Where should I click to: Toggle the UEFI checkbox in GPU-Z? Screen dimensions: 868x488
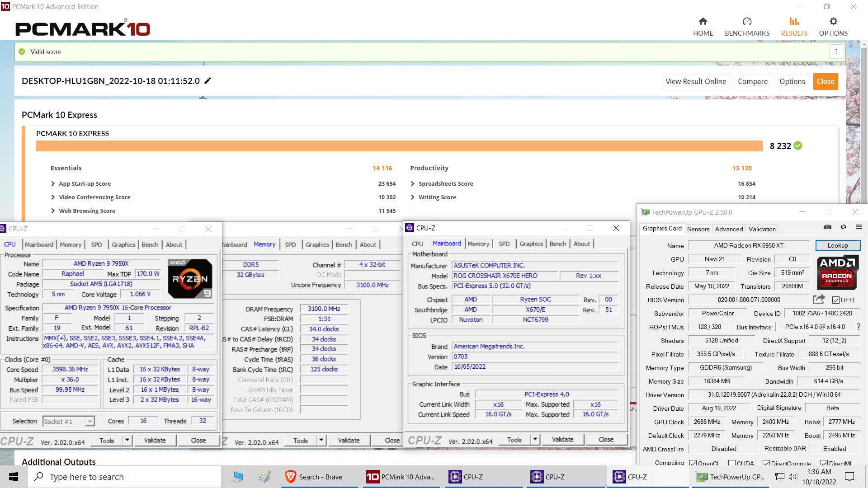[836, 300]
